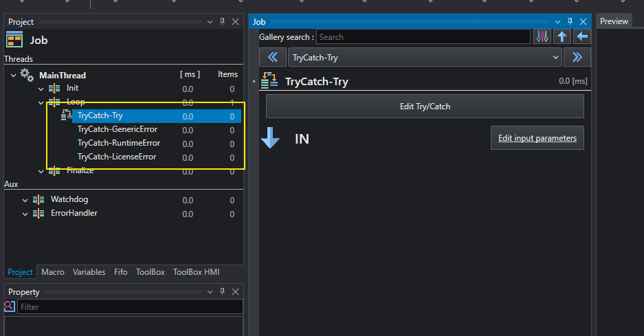644x336 pixels.
Task: Select TryCatch-RuntimeError tree item
Action: (119, 143)
